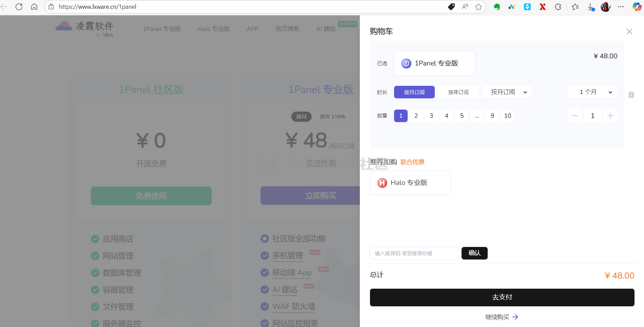Click the 总计 ¥ 48.00 total amount
644x327 pixels.
click(619, 275)
